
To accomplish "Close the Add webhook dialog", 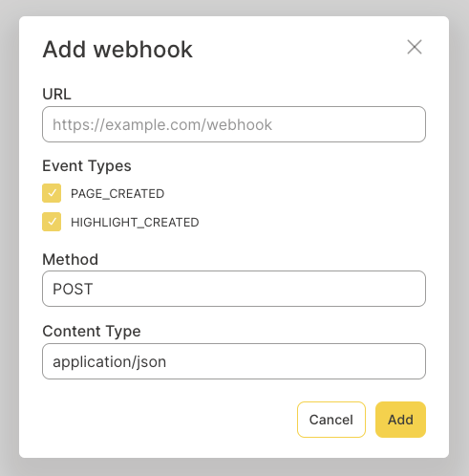I will (415, 47).
